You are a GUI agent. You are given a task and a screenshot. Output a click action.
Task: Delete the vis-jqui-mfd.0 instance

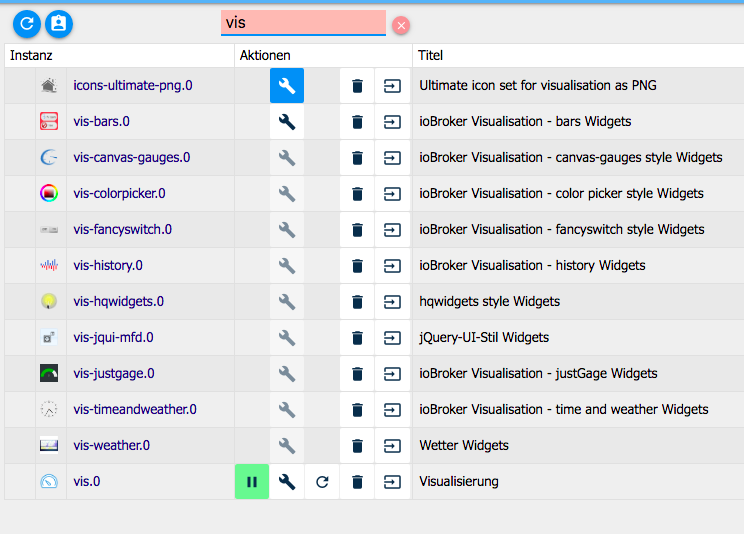(x=357, y=338)
